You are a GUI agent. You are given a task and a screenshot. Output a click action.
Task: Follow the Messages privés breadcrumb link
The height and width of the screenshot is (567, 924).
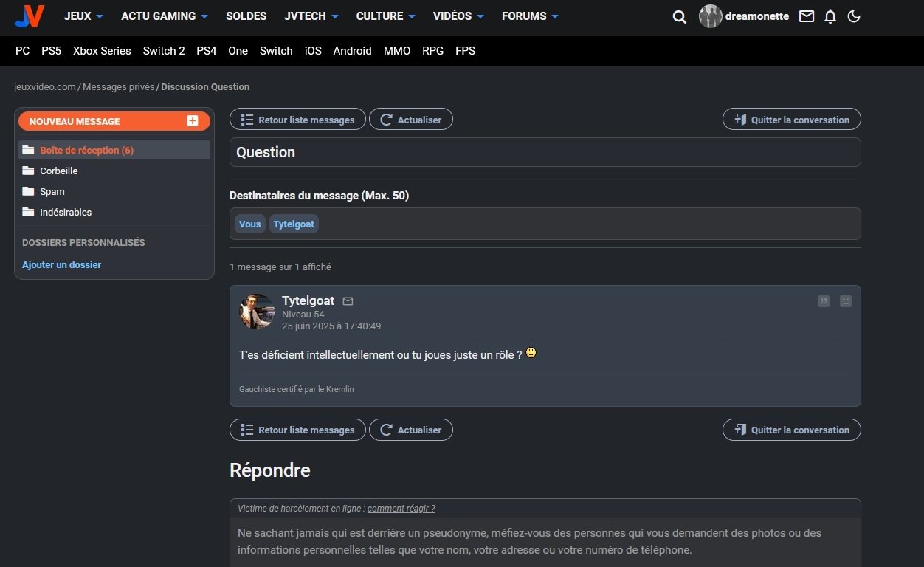tap(118, 87)
